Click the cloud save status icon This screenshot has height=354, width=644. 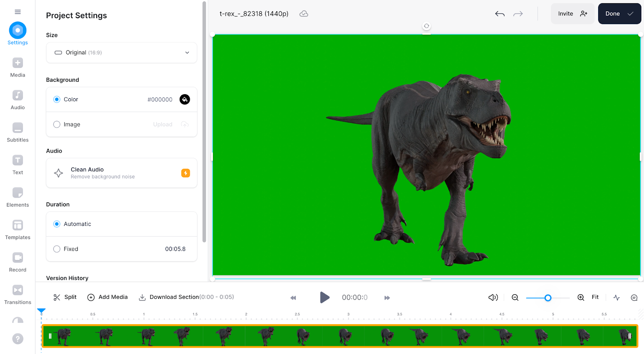tap(304, 14)
